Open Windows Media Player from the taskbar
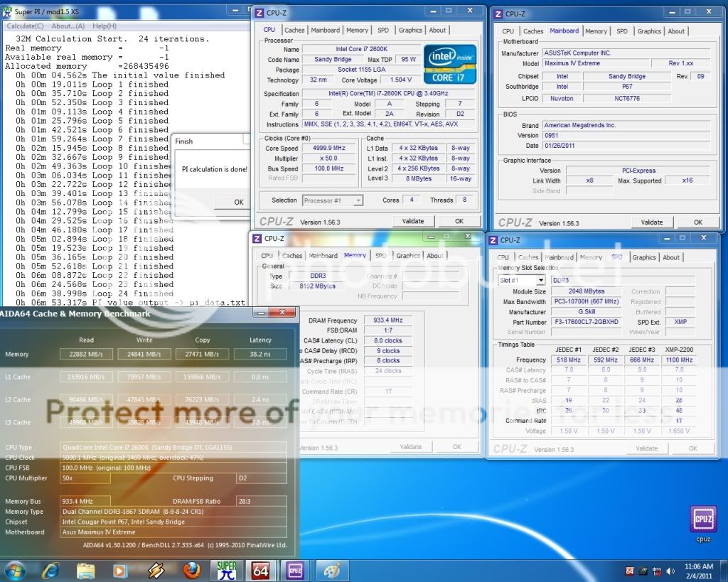The height and width of the screenshot is (582, 728). (120, 570)
